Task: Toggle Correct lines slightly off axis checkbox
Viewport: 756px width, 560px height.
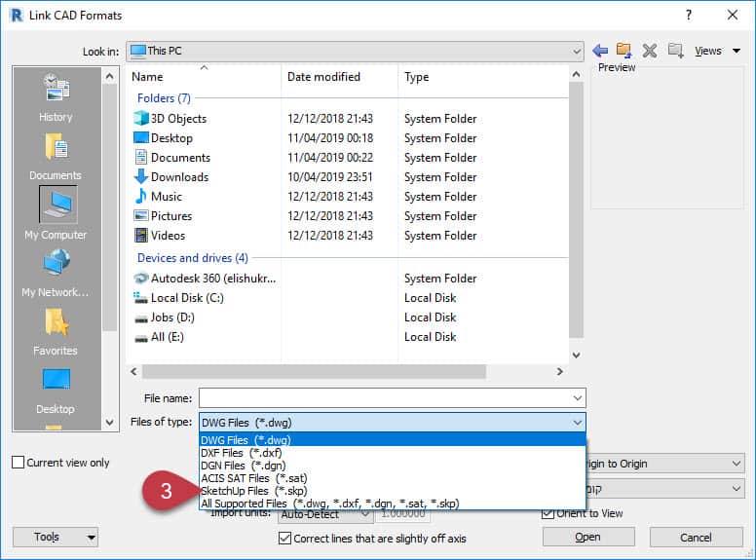Action: click(x=284, y=538)
